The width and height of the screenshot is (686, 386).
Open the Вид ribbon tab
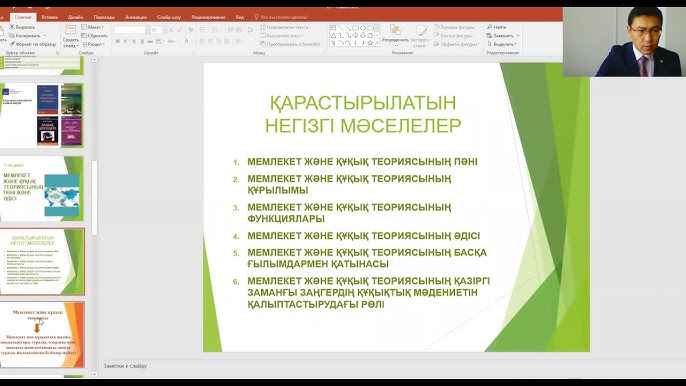point(240,17)
